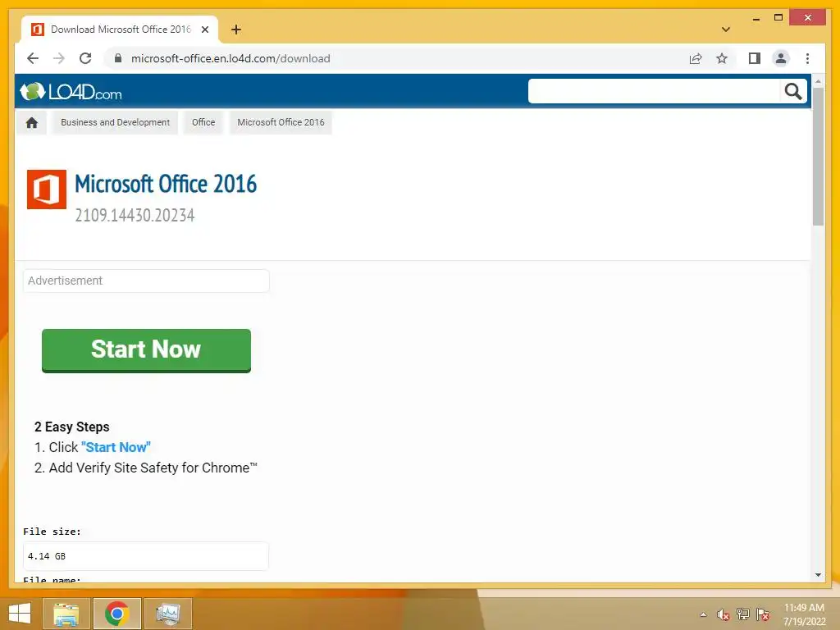The width and height of the screenshot is (840, 630).
Task: Open Microsoft Office 2016 breadcrumb
Action: (x=281, y=123)
